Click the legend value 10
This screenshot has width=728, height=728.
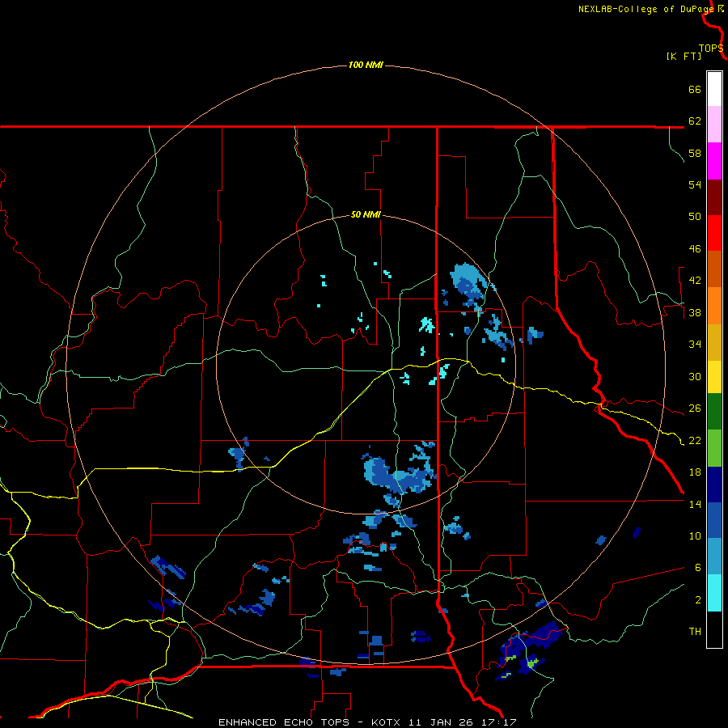point(695,535)
